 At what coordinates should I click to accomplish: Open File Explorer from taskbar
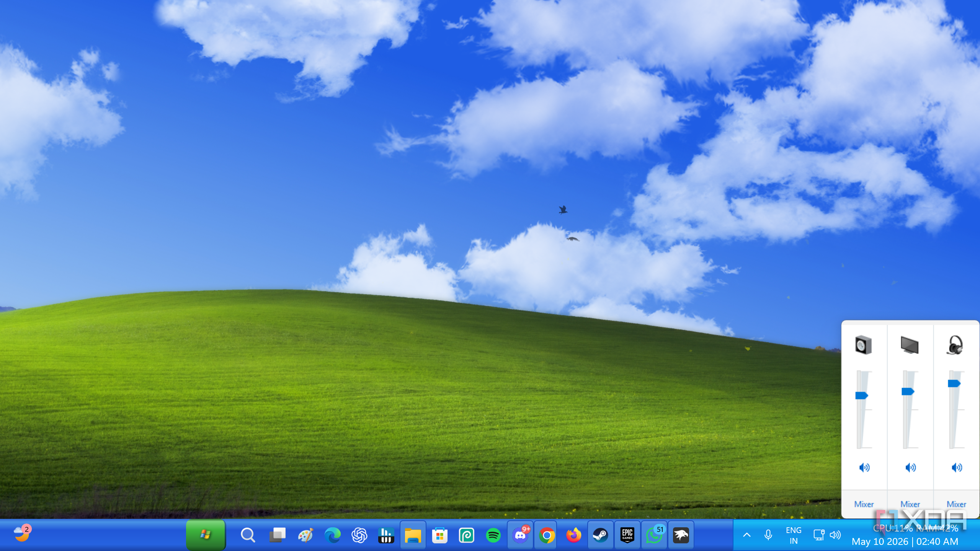pos(413,535)
